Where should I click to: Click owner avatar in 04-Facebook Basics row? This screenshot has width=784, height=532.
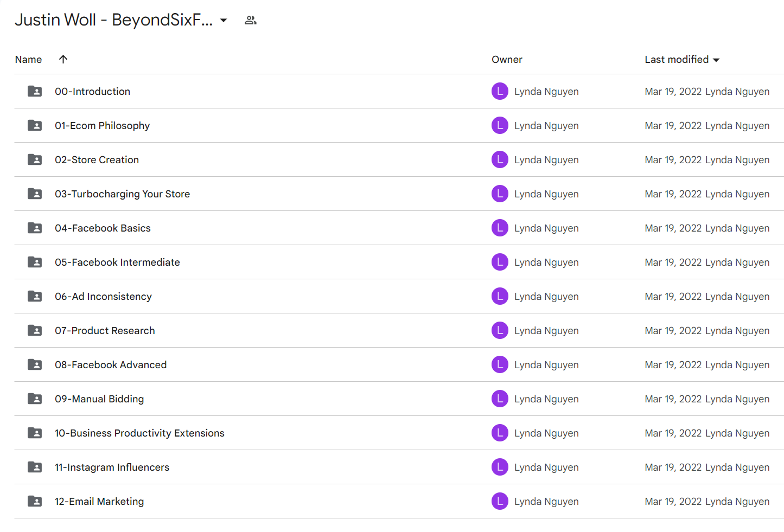point(500,228)
